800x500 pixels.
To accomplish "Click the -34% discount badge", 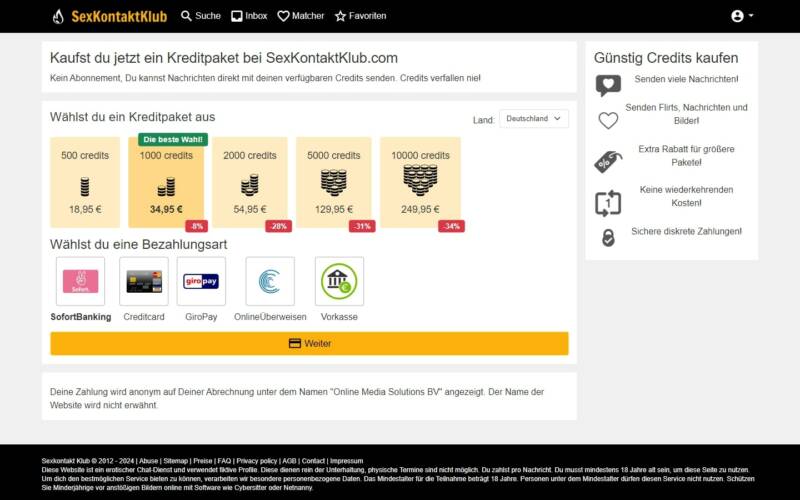I will tap(452, 226).
